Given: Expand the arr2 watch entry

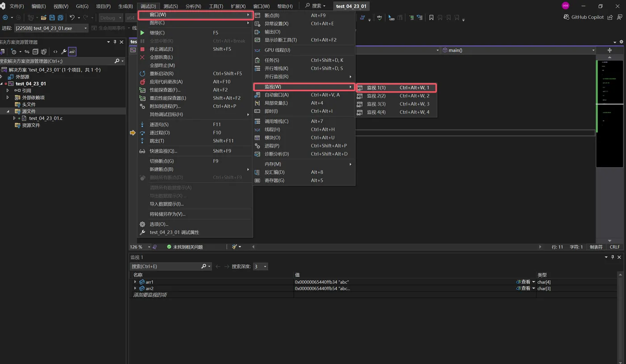Looking at the screenshot, I should (x=135, y=288).
